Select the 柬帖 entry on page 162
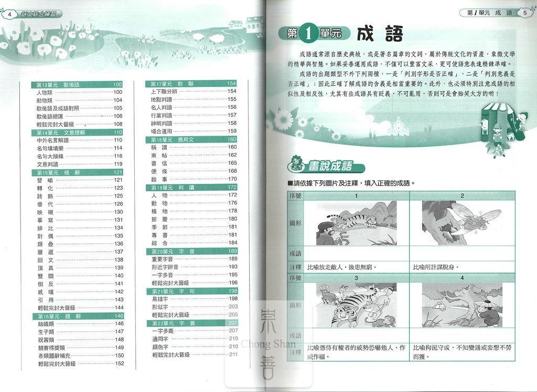The image size is (537, 392). 194,155
